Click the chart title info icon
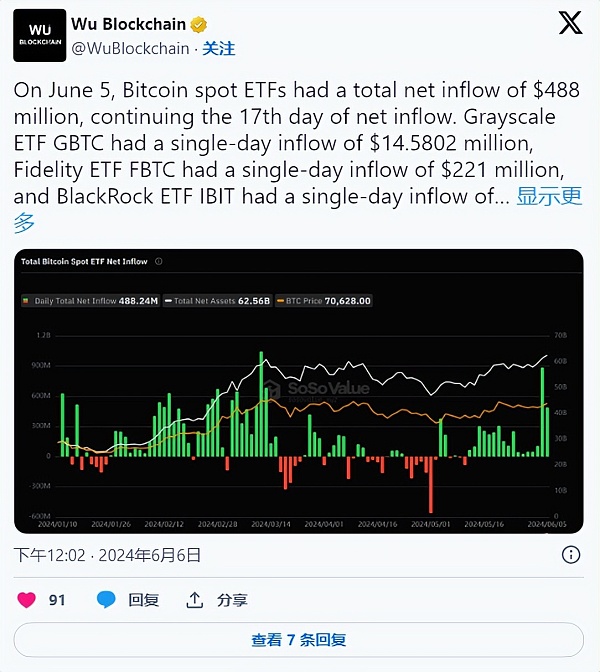Viewport: 600px width, 672px height. 159,262
